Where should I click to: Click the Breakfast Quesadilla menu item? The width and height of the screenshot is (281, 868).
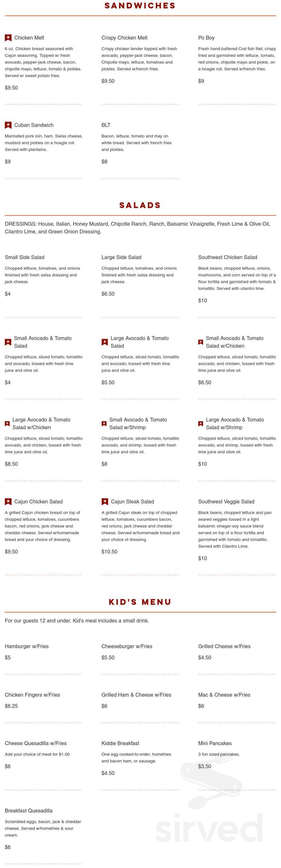coord(29,811)
